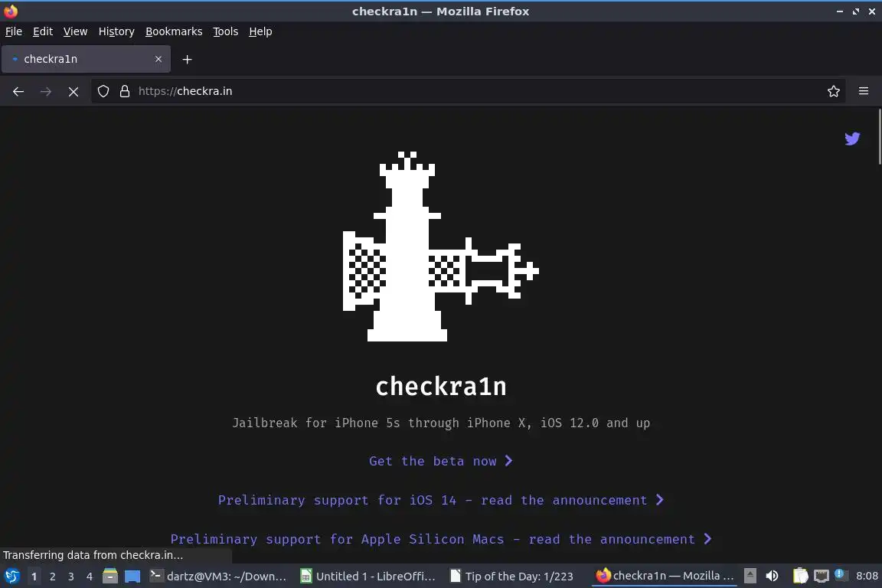
Task: Switch to Tip of the Day window
Action: [512, 577]
